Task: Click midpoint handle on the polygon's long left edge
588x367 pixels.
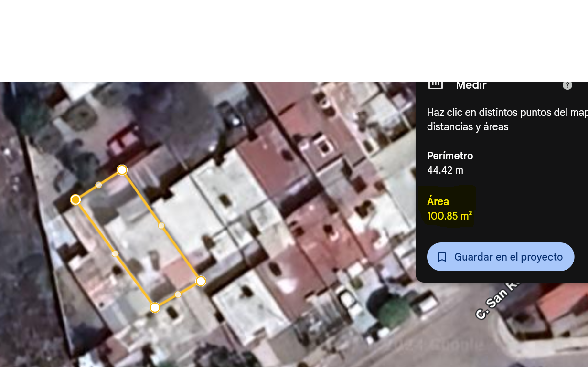Action: pyautogui.click(x=115, y=253)
